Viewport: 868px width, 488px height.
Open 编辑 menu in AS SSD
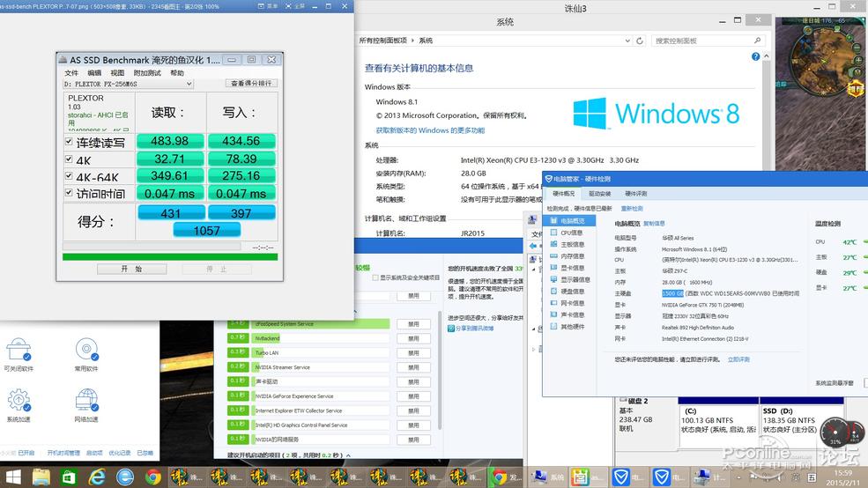click(x=94, y=73)
